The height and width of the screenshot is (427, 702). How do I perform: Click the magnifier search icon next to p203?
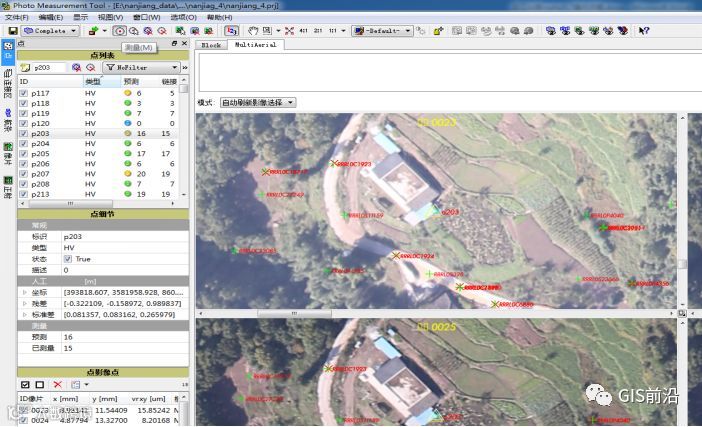tap(77, 68)
